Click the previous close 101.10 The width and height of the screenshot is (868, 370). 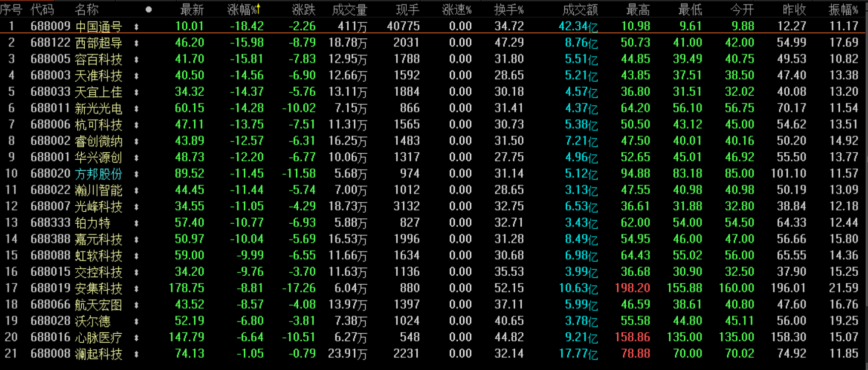[789, 174]
